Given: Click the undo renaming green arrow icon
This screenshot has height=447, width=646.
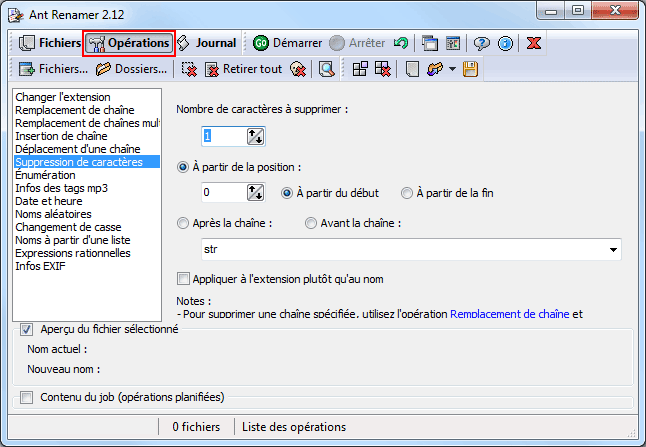Looking at the screenshot, I should [401, 43].
